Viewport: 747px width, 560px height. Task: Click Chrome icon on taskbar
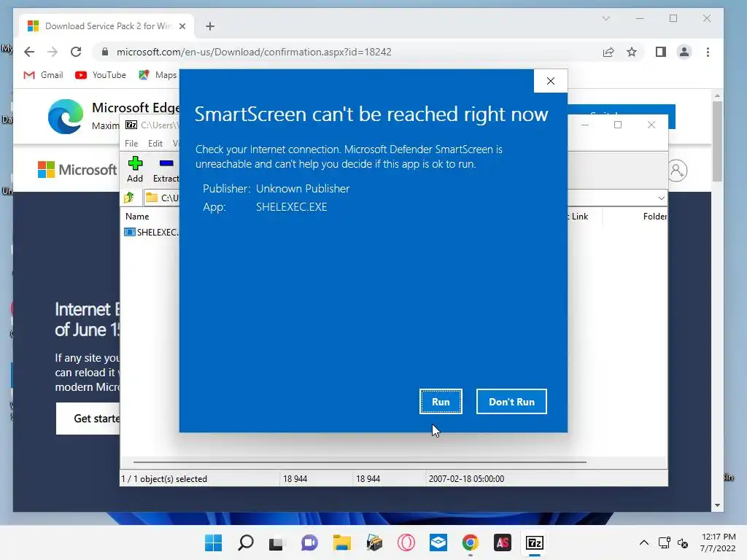pos(471,542)
